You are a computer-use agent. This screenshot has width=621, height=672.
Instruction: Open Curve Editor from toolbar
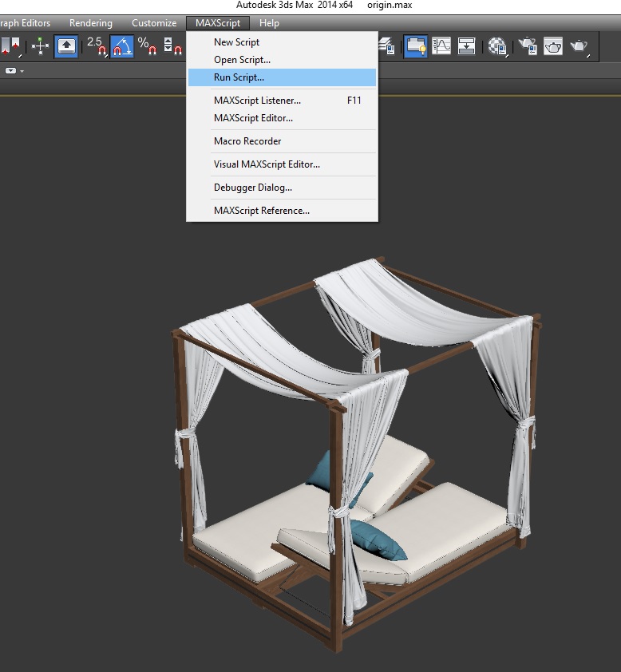coord(441,46)
